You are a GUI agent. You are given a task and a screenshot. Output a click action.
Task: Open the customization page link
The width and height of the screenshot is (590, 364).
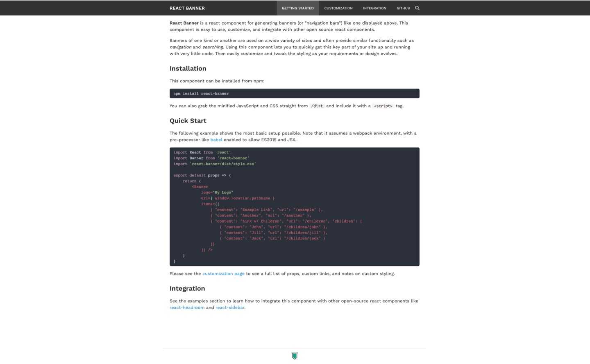[223, 274]
